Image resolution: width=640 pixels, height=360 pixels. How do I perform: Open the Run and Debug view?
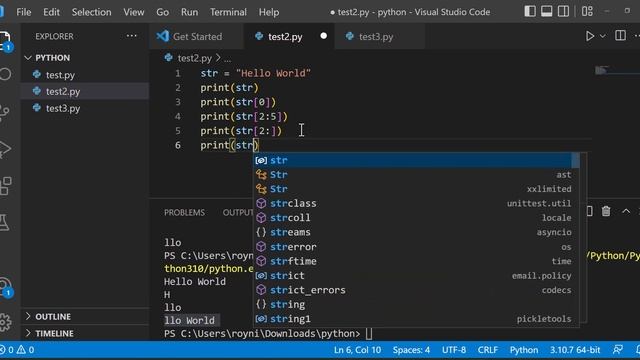tap(5, 149)
